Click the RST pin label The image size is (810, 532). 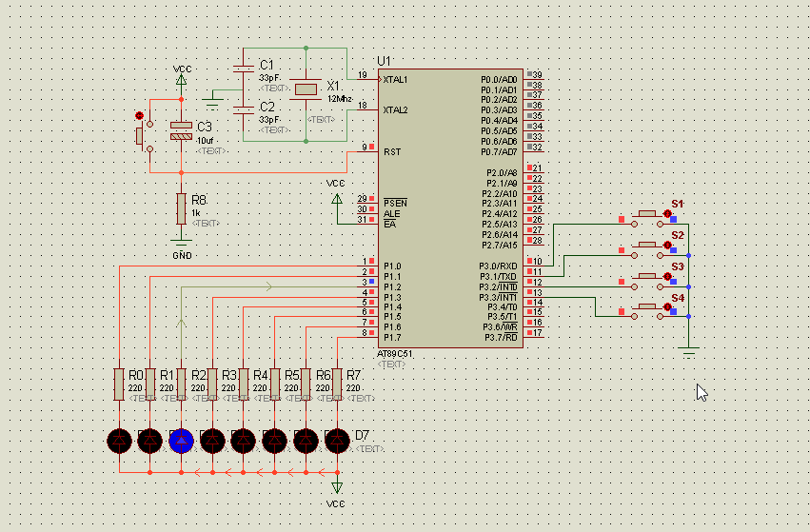392,152
